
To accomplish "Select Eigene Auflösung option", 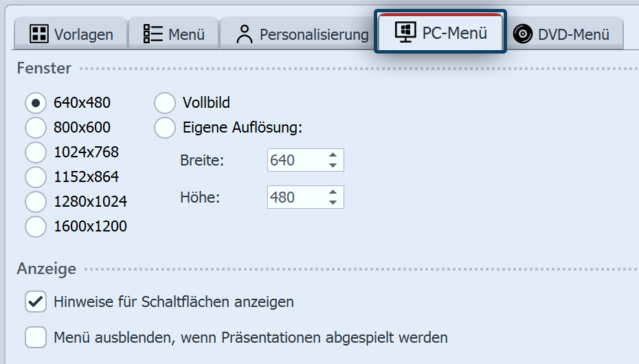I will click(x=165, y=128).
